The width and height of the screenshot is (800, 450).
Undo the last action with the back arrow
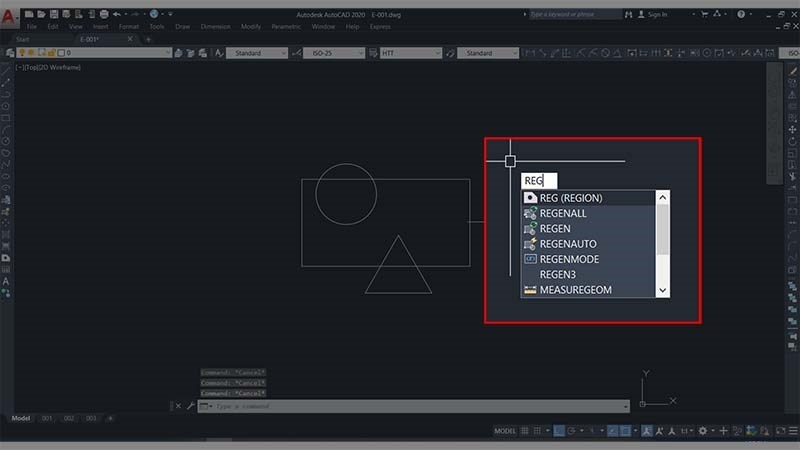[x=117, y=14]
